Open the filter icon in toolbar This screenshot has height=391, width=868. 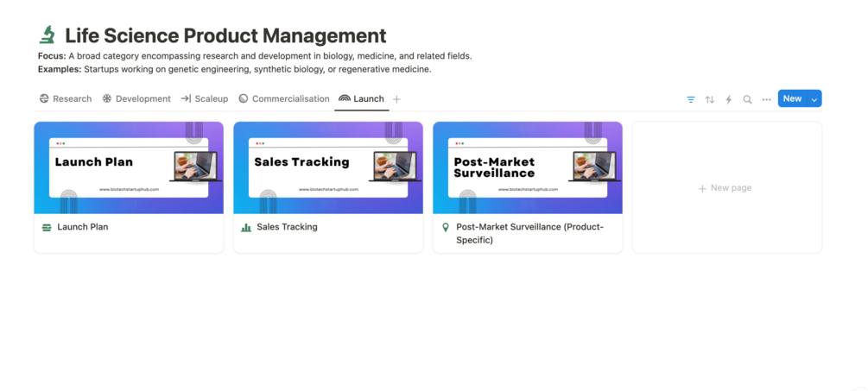(691, 99)
